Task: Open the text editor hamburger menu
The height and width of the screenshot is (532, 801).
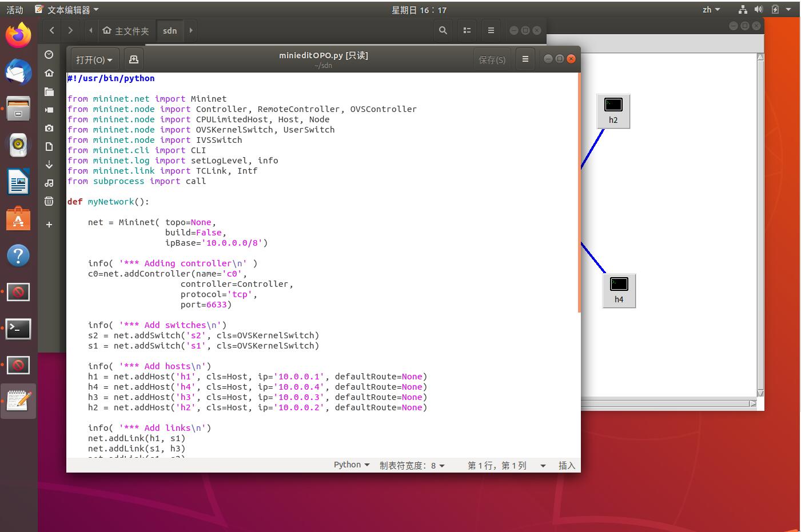Action: 525,59
